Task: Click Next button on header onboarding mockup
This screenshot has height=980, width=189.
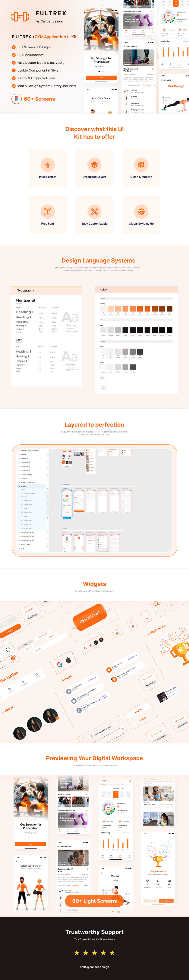Action: click(x=101, y=78)
